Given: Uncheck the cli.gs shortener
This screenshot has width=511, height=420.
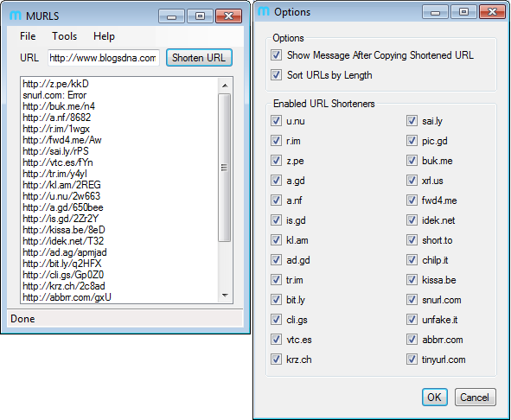Looking at the screenshot, I should [x=276, y=320].
